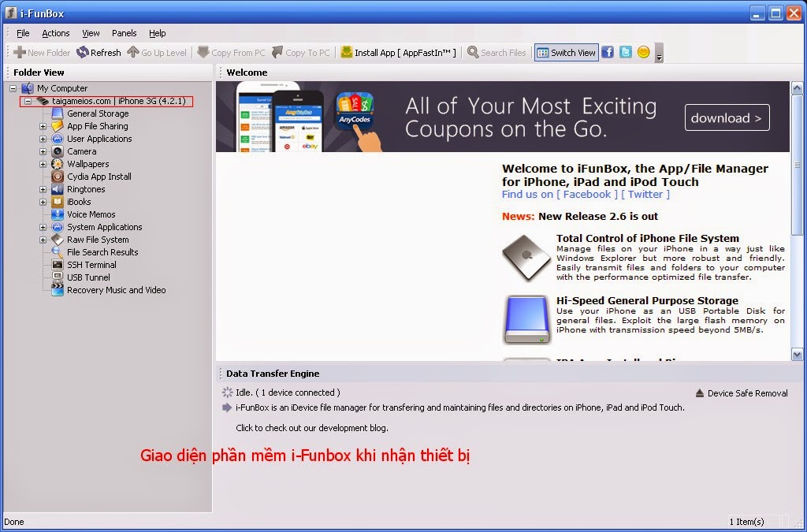Select the Camera icon in tree
This screenshot has width=807, height=532.
tap(58, 151)
